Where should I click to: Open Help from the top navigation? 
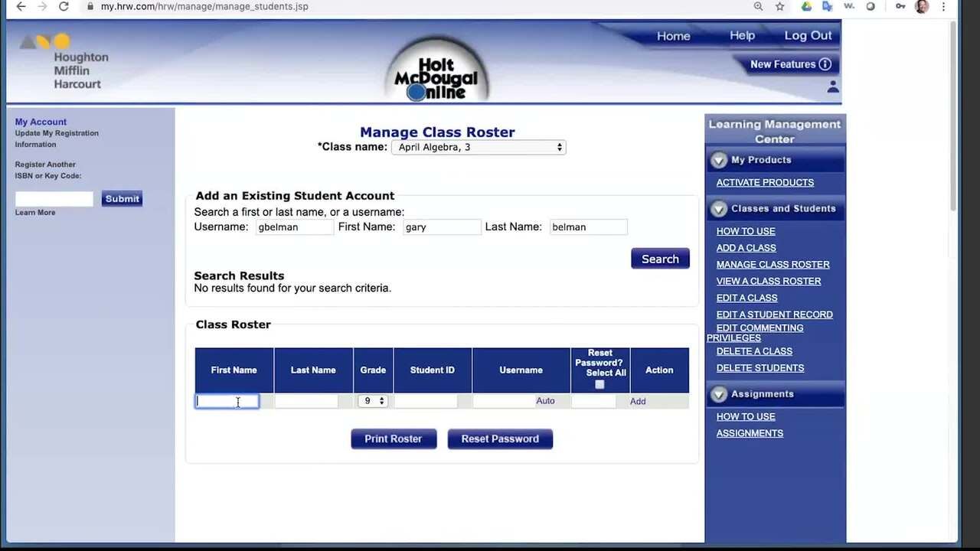[x=741, y=35]
